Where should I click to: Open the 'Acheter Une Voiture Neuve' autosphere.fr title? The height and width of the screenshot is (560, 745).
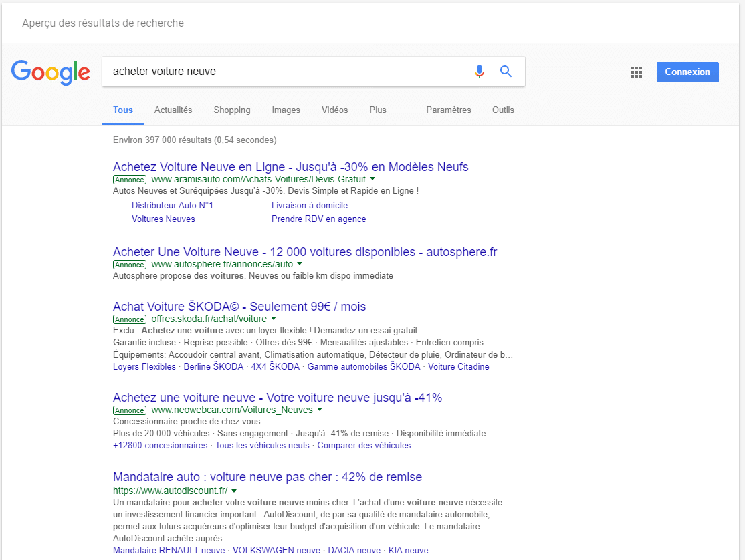click(x=305, y=252)
